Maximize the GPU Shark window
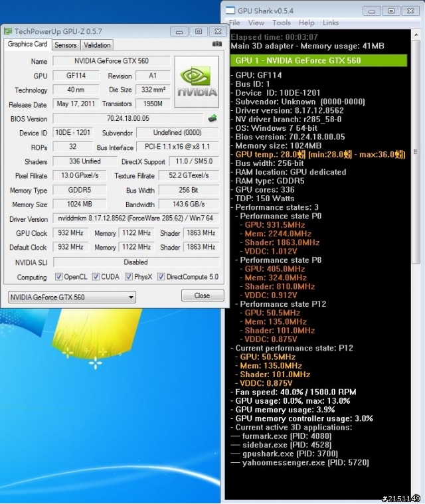 [391, 11]
